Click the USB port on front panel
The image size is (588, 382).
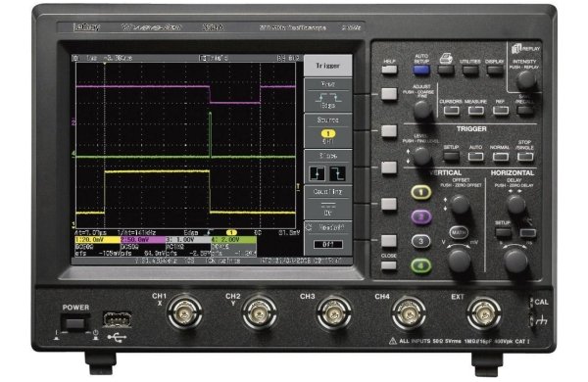(117, 319)
